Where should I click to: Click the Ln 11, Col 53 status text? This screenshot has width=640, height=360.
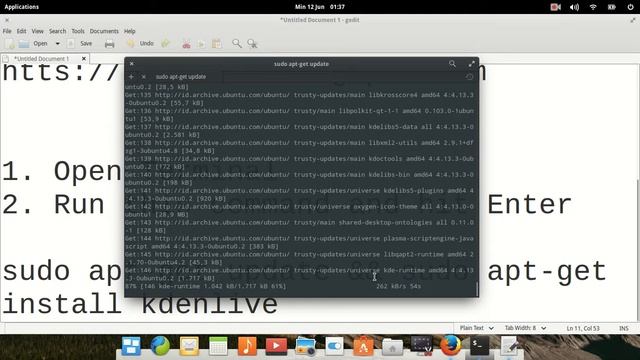(583, 328)
